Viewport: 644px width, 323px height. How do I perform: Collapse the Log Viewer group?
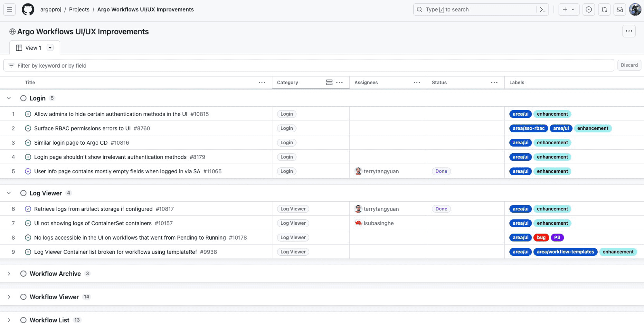pyautogui.click(x=9, y=193)
